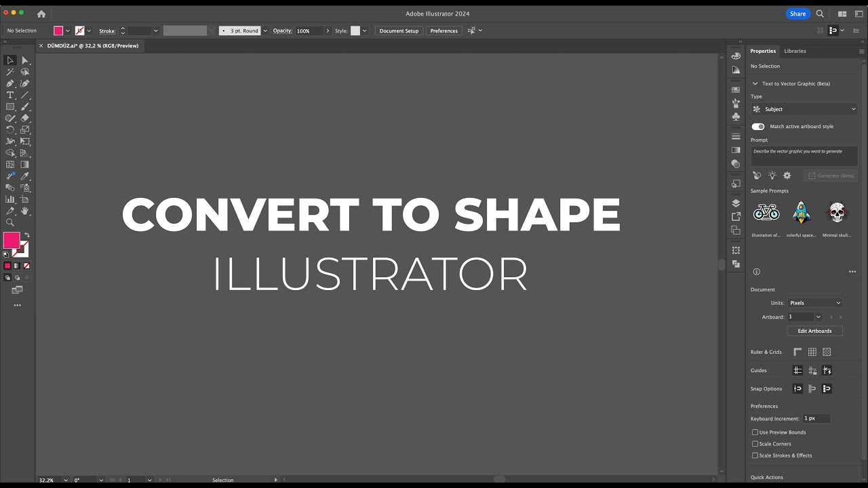Image resolution: width=868 pixels, height=488 pixels.
Task: Open the Stroke panel icon
Action: click(x=736, y=137)
